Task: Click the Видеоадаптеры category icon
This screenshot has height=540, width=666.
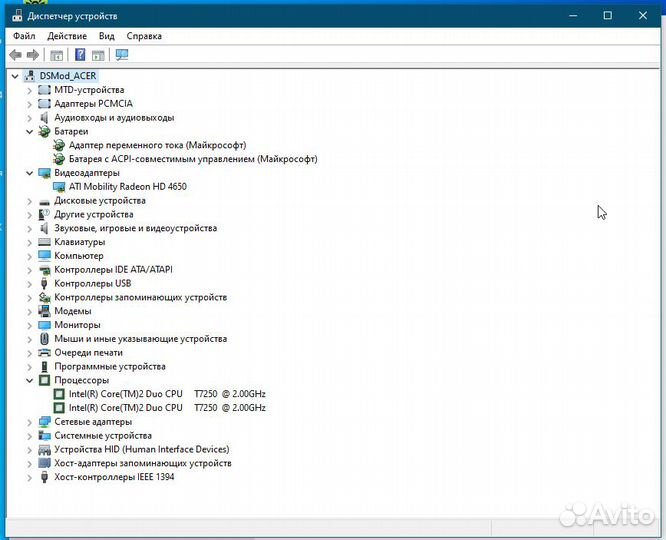Action: pyautogui.click(x=44, y=173)
